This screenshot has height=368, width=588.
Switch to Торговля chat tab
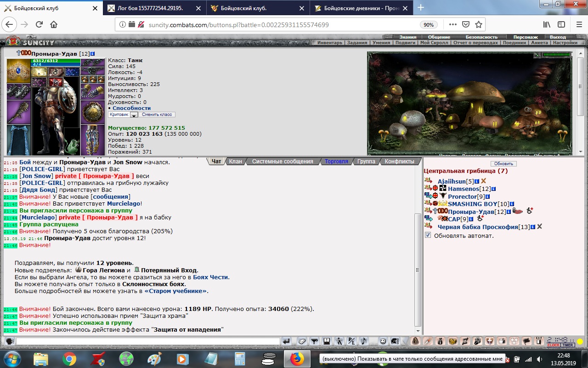coord(336,161)
